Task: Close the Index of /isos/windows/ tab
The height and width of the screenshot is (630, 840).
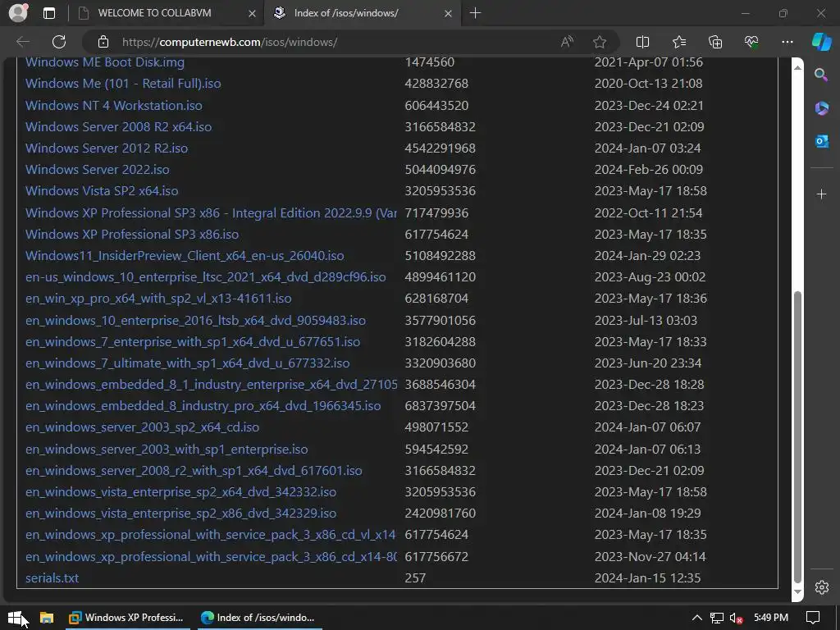Action: (x=448, y=13)
